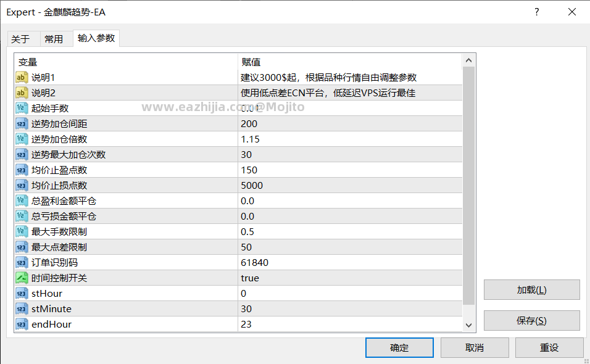The image size is (590, 364).
Task: Select the value 0 for stHour
Action: coord(243,293)
